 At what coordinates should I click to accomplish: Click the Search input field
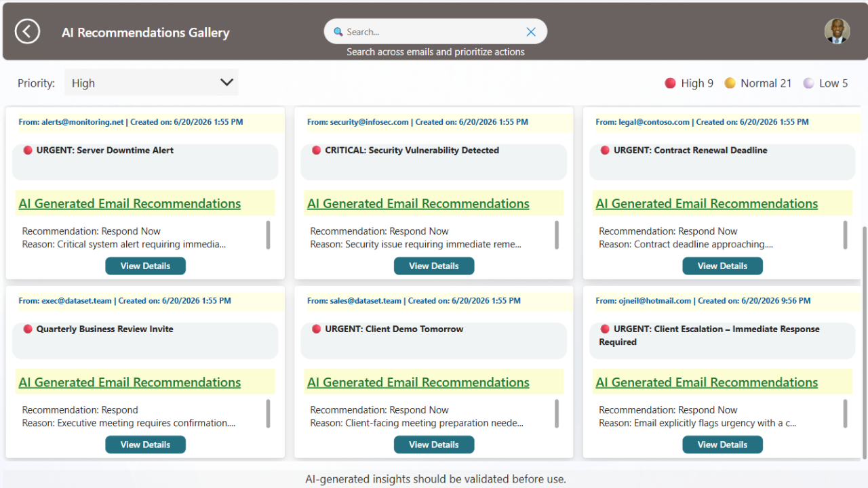point(435,32)
